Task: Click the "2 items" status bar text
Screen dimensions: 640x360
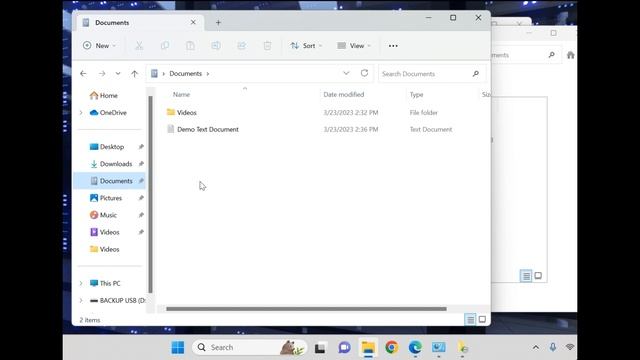Action: 90,320
